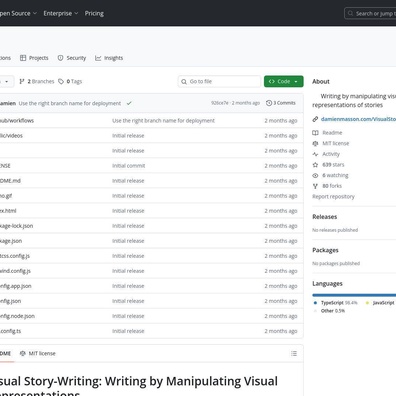
Task: Open the readme outline list icon
Action: tap(294, 353)
